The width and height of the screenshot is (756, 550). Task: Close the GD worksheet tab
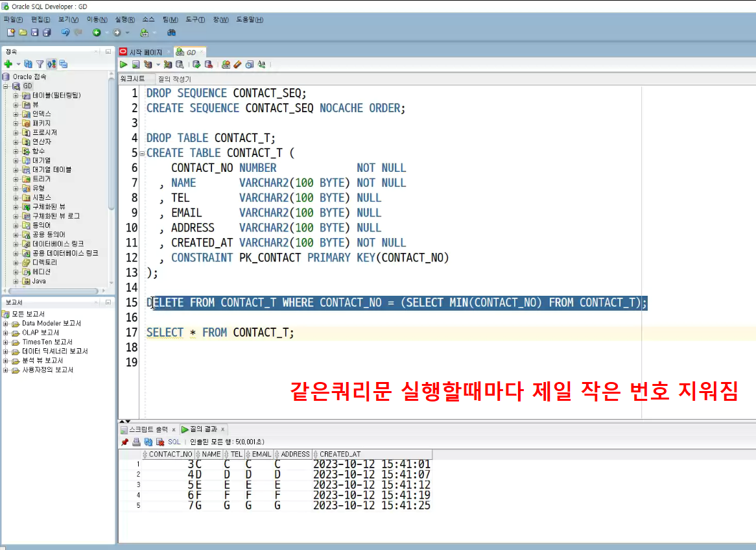click(x=201, y=51)
